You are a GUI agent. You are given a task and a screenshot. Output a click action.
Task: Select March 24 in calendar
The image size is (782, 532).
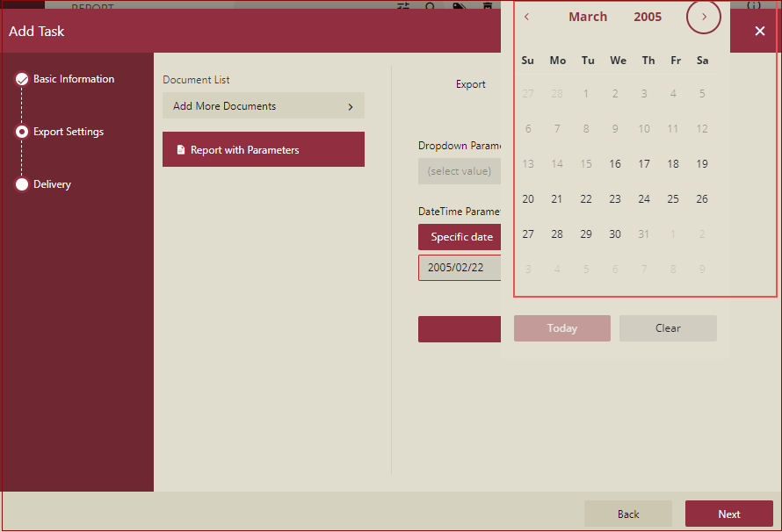(644, 199)
